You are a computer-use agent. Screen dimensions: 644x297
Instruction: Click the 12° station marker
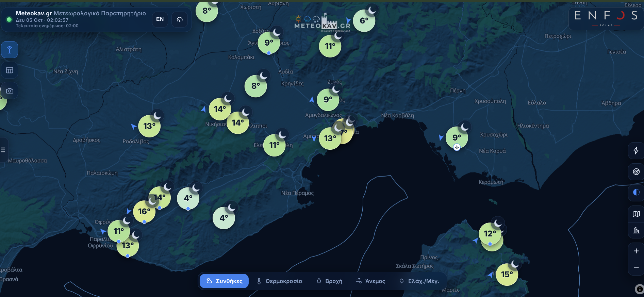coord(490,234)
